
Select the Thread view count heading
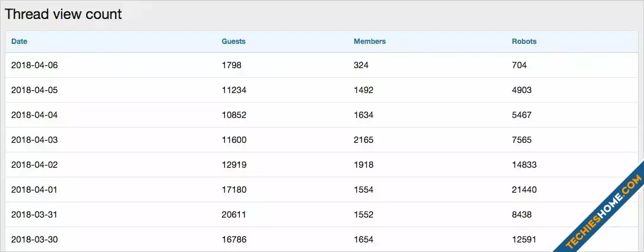64,14
